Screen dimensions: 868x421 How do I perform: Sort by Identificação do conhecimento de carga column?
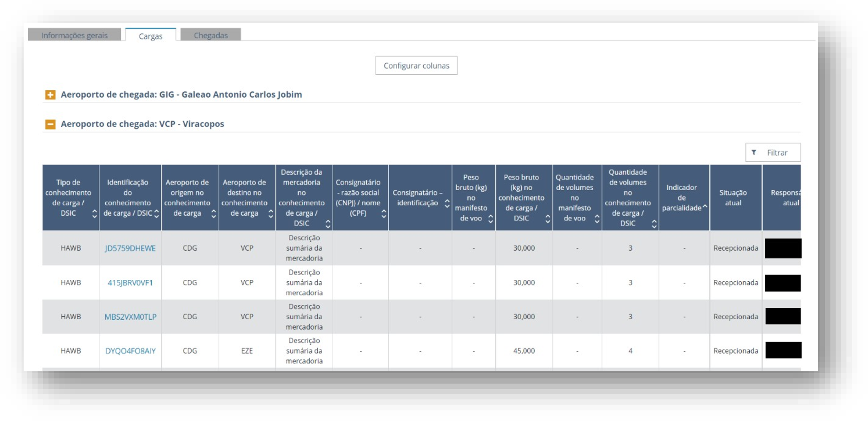157,214
